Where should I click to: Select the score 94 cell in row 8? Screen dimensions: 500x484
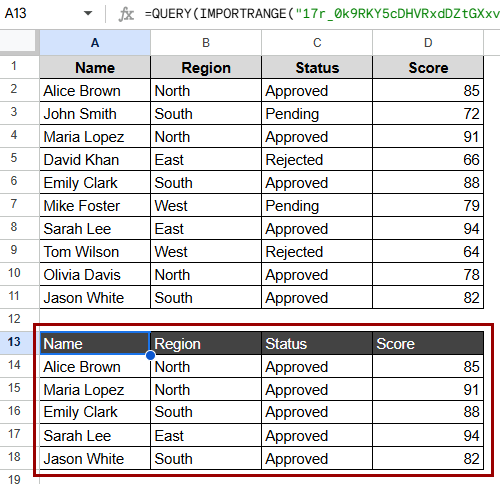428,229
